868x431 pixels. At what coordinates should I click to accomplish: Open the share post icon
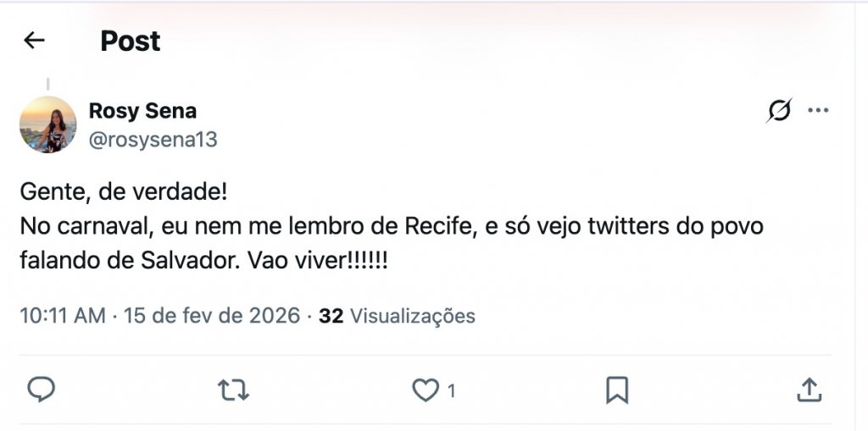pos(809,390)
